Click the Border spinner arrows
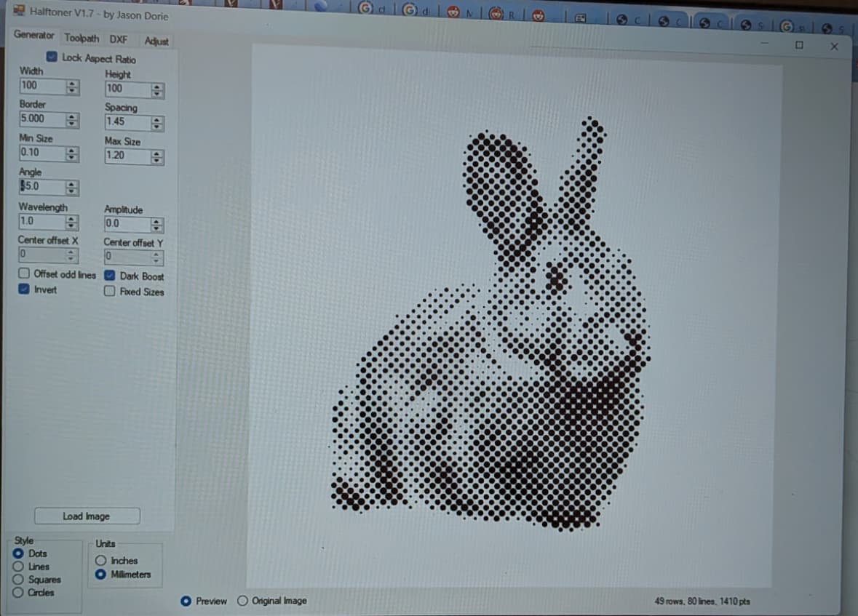 point(72,120)
